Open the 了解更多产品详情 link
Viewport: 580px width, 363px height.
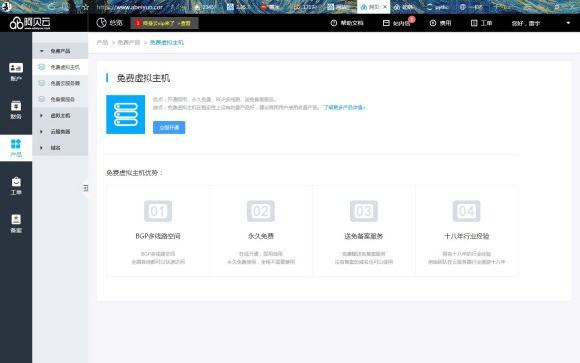[x=344, y=107]
